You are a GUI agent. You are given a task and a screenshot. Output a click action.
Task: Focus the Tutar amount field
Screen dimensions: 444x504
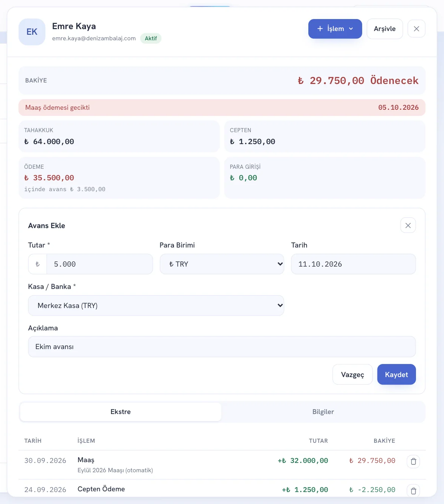(99, 264)
